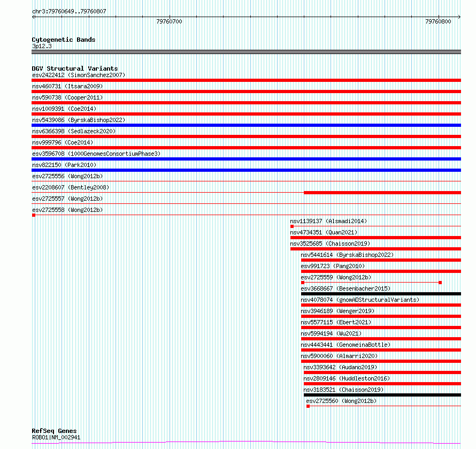The image size is (476, 449).
Task: Click esv2725556 (Wong2012b) label
Action: click(x=67, y=176)
